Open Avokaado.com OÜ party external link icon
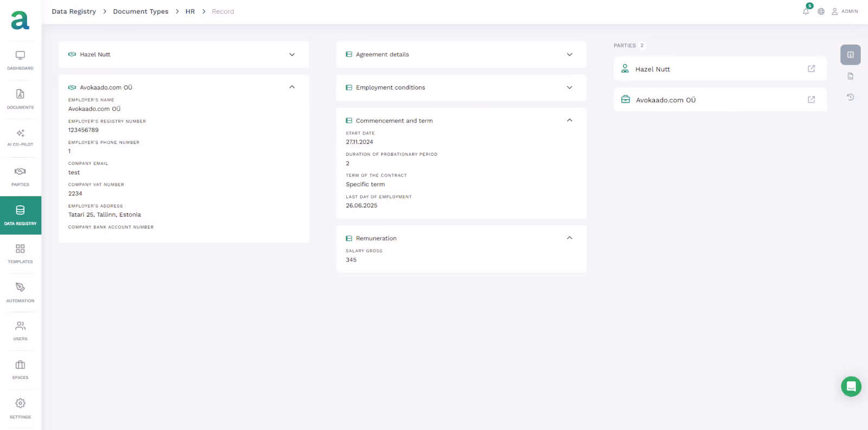This screenshot has height=430, width=868. tap(812, 99)
